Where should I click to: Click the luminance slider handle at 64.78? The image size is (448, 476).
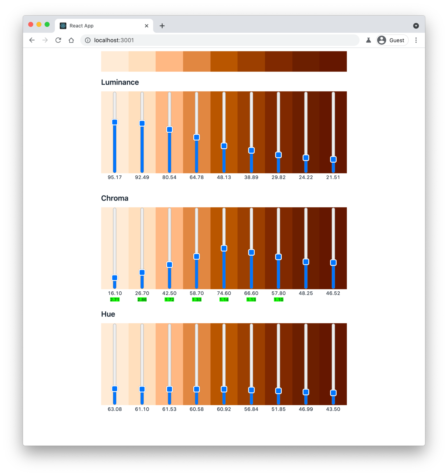[196, 137]
